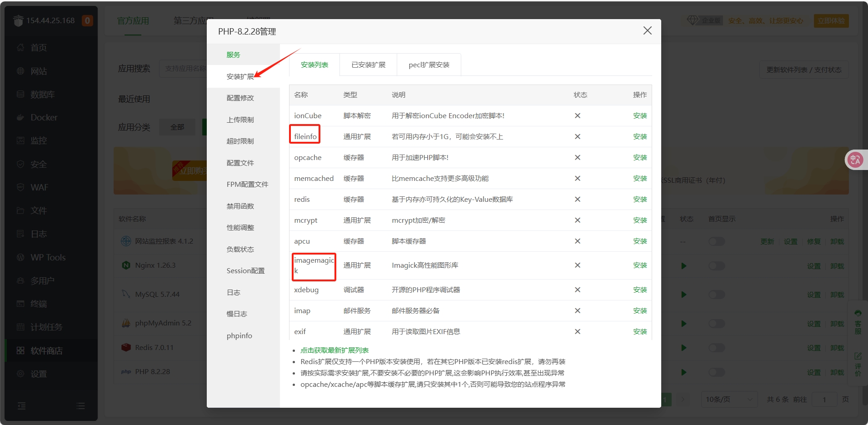Expand the sidebar collapse menu icon
This screenshot has width=868, height=425.
click(x=21, y=406)
